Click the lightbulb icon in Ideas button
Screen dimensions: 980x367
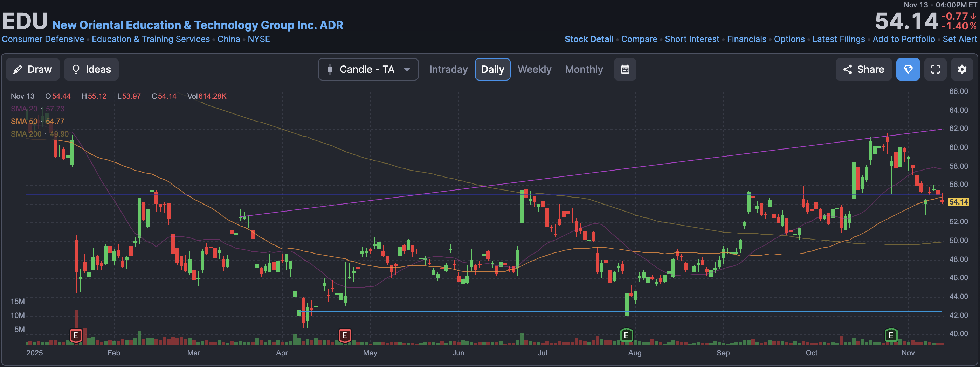(x=76, y=69)
